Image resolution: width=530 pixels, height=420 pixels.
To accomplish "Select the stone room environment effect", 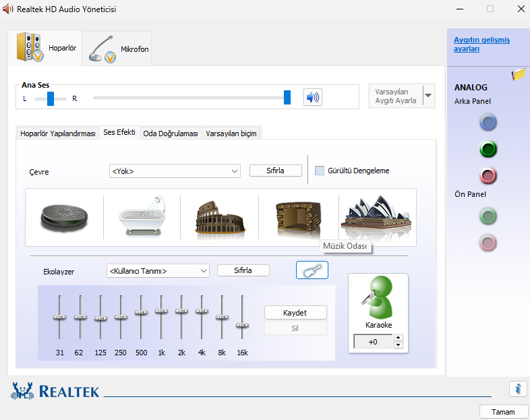I will (299, 218).
